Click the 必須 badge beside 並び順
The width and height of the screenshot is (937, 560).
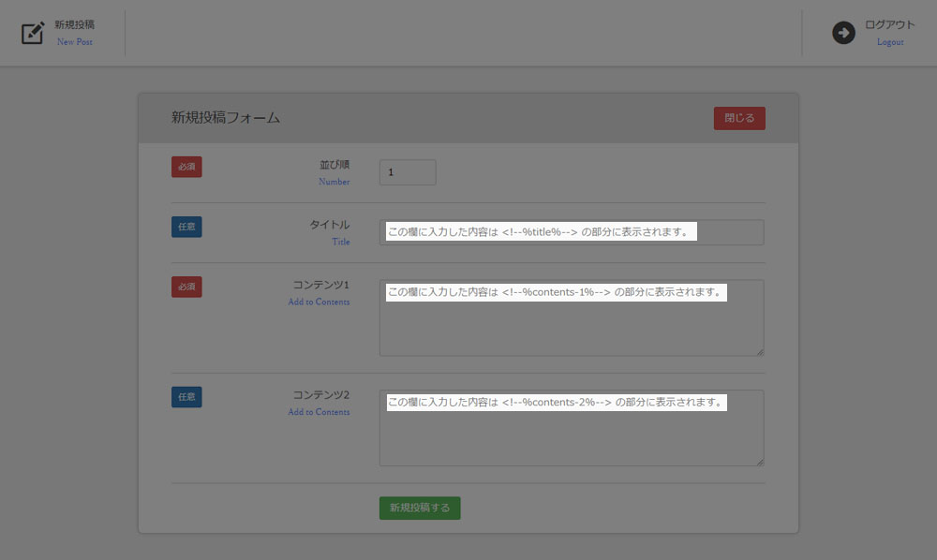click(186, 168)
